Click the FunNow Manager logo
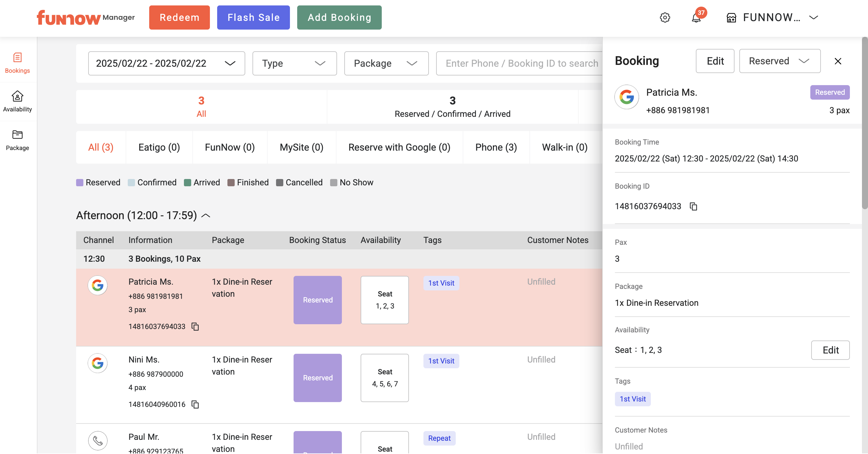This screenshot has width=868, height=454. click(85, 18)
